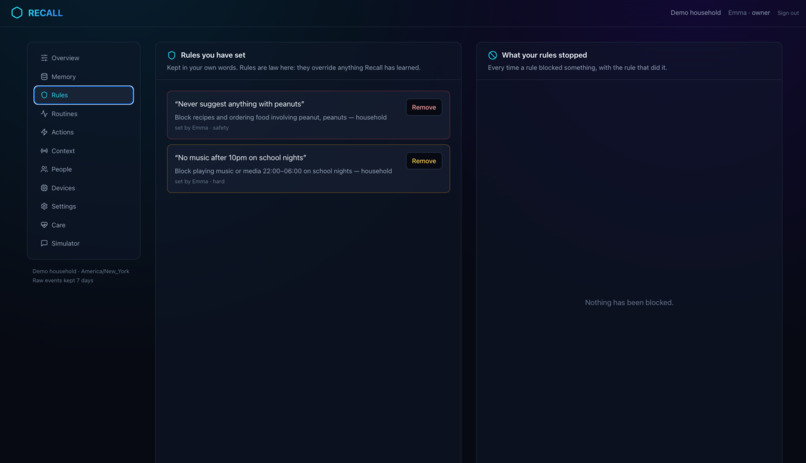
Task: Click the Demo household · America/New_York footer text
Action: click(81, 271)
